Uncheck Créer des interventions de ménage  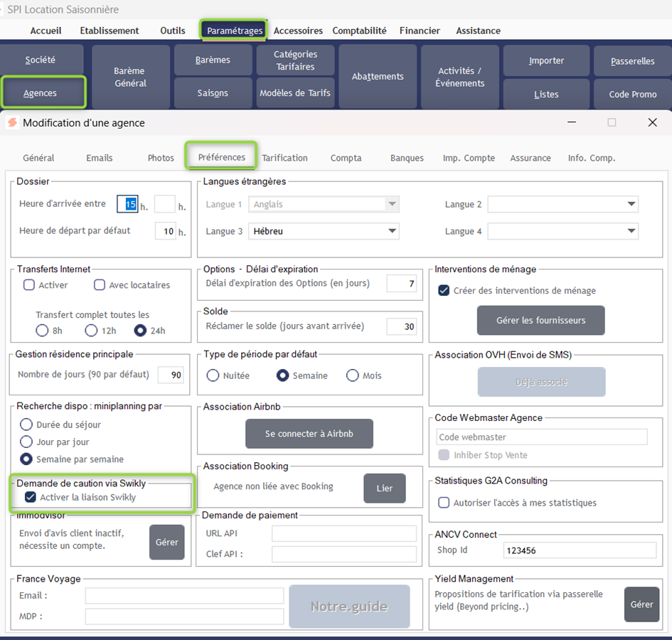coord(444,290)
